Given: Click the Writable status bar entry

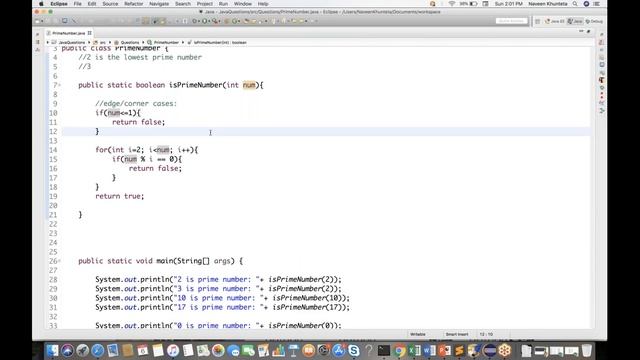Looking at the screenshot, I should tap(418, 334).
